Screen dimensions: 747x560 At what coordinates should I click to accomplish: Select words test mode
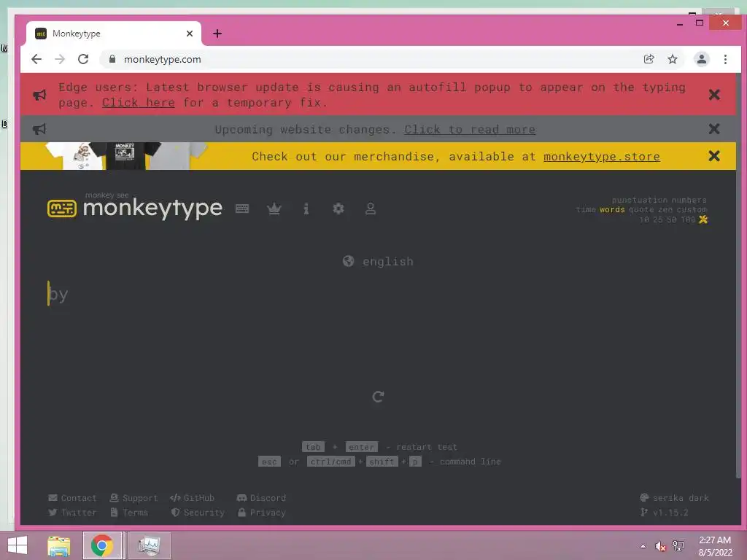coord(612,209)
